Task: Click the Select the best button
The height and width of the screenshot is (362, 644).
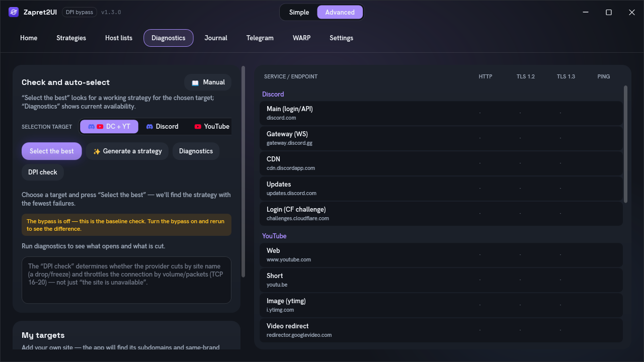Action: pyautogui.click(x=52, y=151)
